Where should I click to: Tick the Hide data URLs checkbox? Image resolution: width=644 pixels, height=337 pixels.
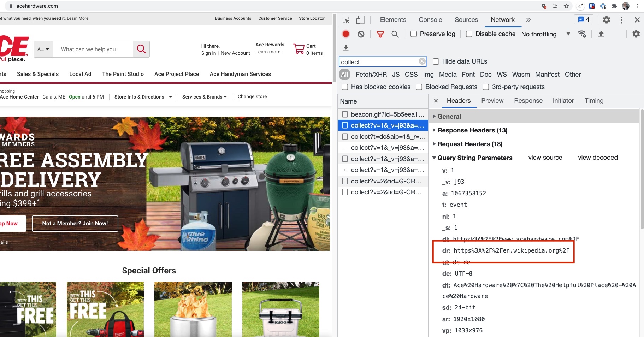(436, 61)
